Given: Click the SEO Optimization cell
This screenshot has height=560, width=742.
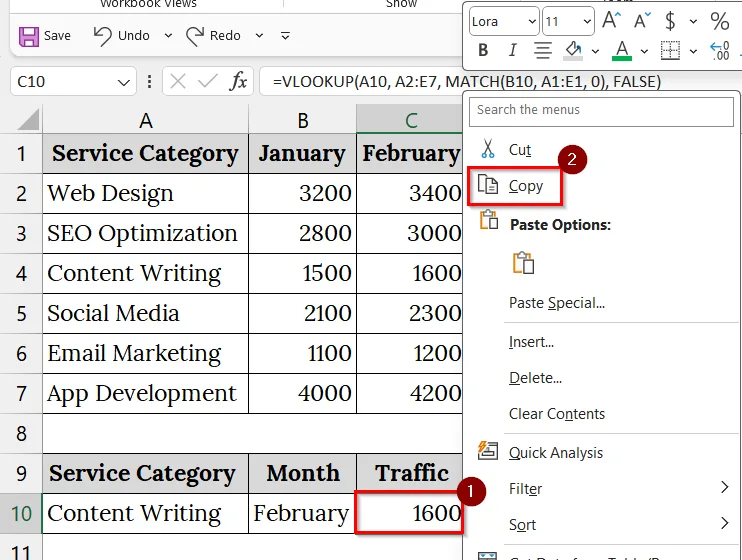Looking at the screenshot, I should pos(145,233).
